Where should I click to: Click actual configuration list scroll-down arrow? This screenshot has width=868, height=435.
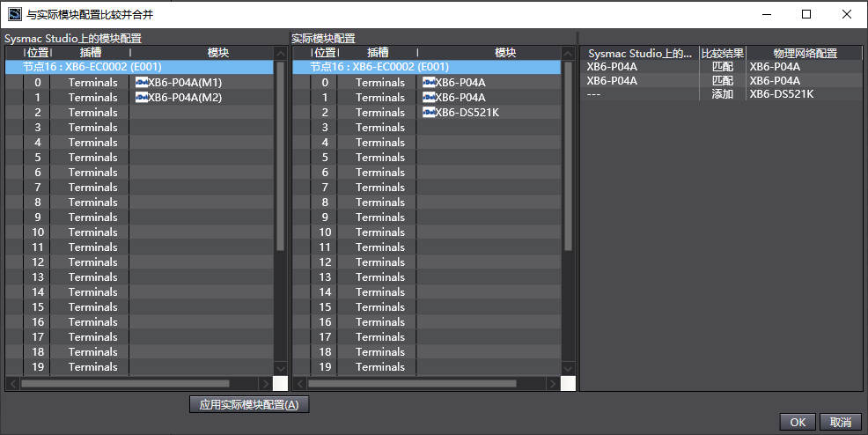click(568, 369)
